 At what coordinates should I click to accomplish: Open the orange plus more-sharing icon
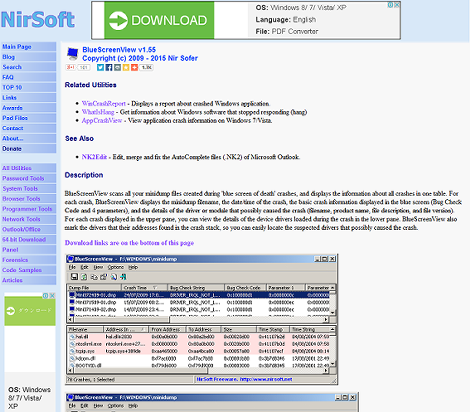[134, 68]
